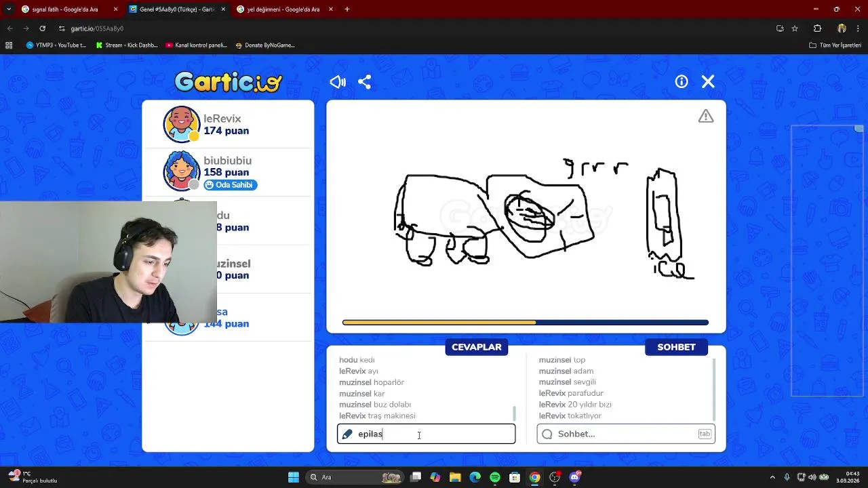Image resolution: width=868 pixels, height=488 pixels.
Task: Open Discord from the taskbar
Action: coord(575,477)
